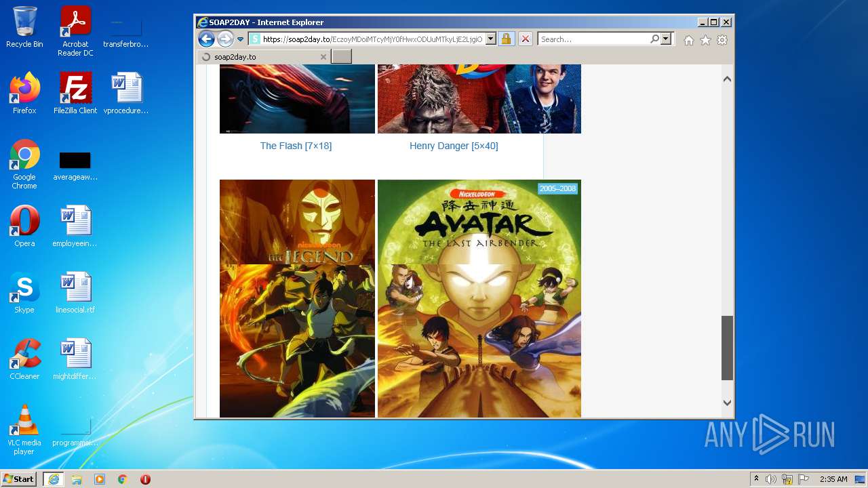The height and width of the screenshot is (488, 868).
Task: Launch Firefox desktop shortcut
Action: pyautogui.click(x=24, y=94)
